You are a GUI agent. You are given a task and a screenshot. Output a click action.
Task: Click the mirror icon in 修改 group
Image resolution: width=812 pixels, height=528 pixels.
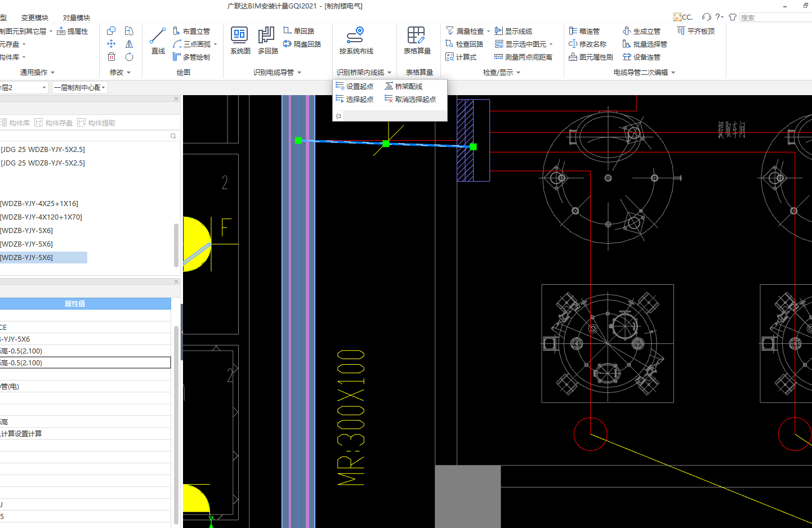pos(130,44)
